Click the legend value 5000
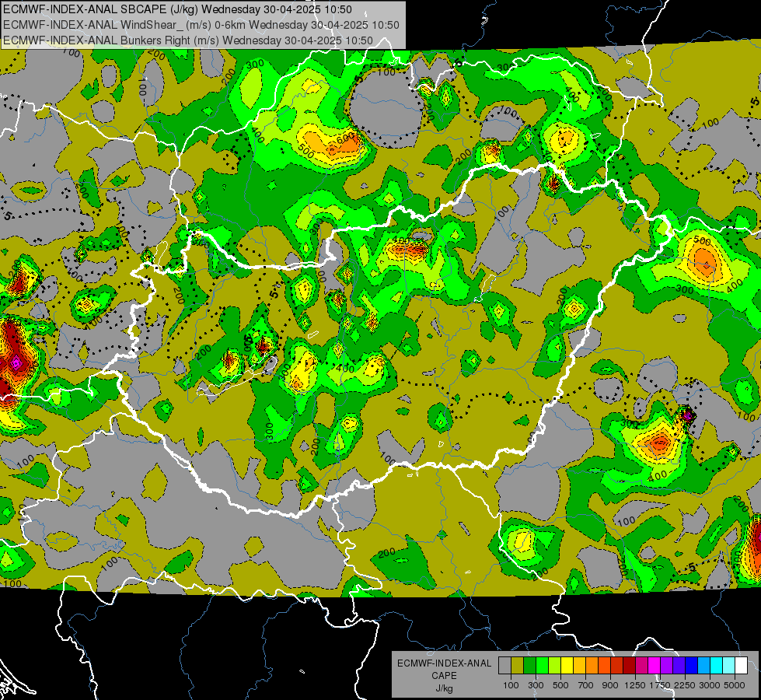761x700 pixels. pyautogui.click(x=735, y=685)
